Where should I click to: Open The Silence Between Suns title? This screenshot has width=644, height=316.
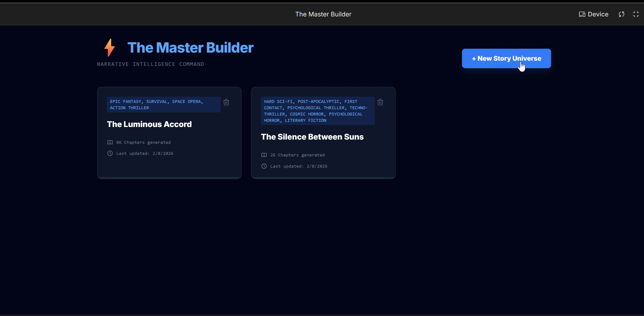pyautogui.click(x=312, y=137)
